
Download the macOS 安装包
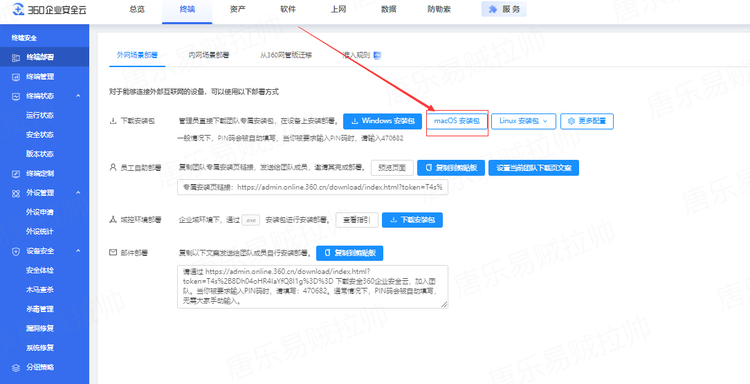457,121
